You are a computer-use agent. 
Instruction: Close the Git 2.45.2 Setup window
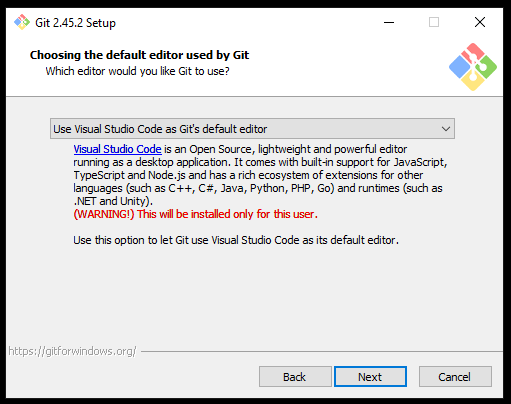[480, 22]
